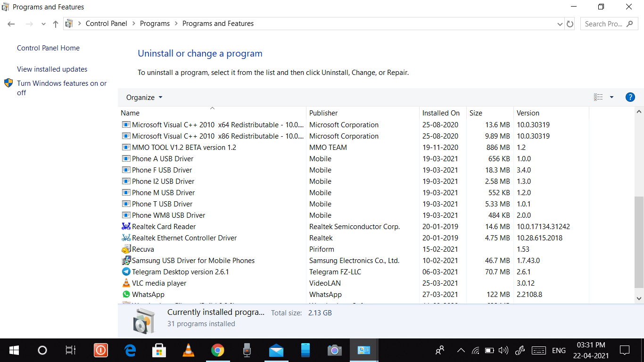The image size is (644, 362).
Task: Click the shield icon beside Windows features
Action: (x=8, y=83)
